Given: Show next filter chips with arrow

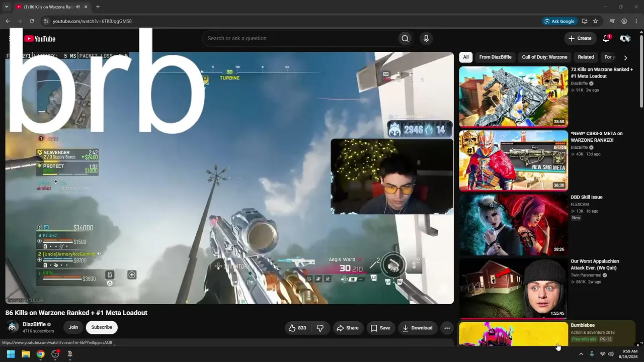Looking at the screenshot, I should [625, 58].
